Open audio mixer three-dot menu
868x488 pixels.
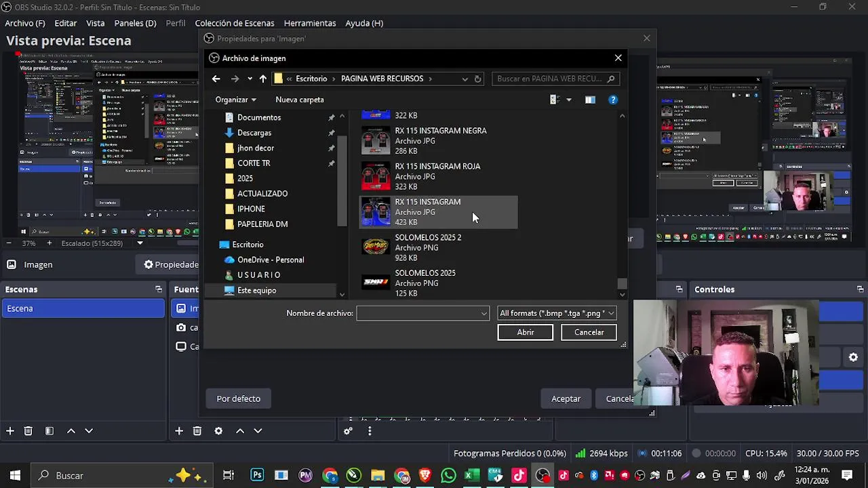(370, 431)
